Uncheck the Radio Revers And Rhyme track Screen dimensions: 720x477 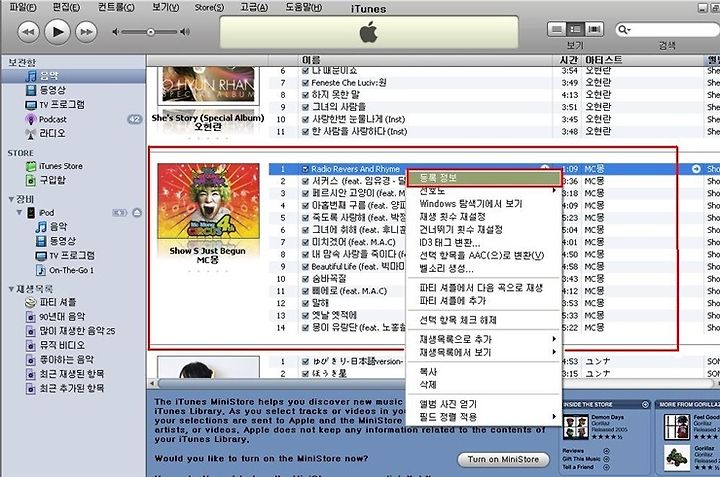[x=305, y=169]
